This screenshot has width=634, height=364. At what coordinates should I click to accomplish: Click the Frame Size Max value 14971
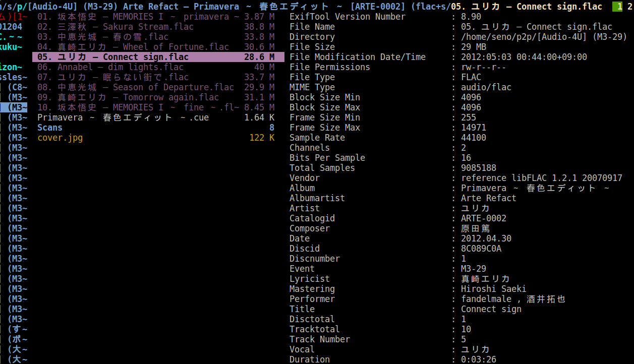[474, 128]
